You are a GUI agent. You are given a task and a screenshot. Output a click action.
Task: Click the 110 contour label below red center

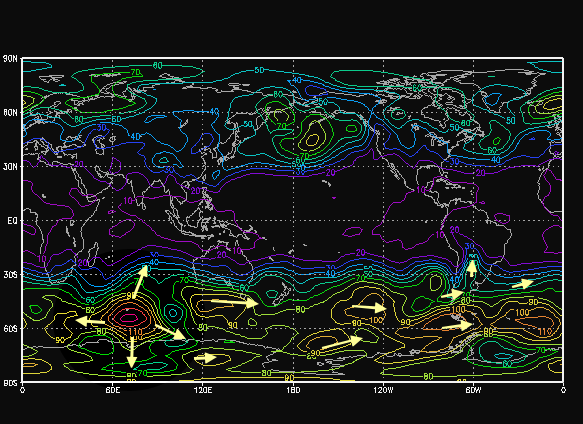tap(135, 332)
